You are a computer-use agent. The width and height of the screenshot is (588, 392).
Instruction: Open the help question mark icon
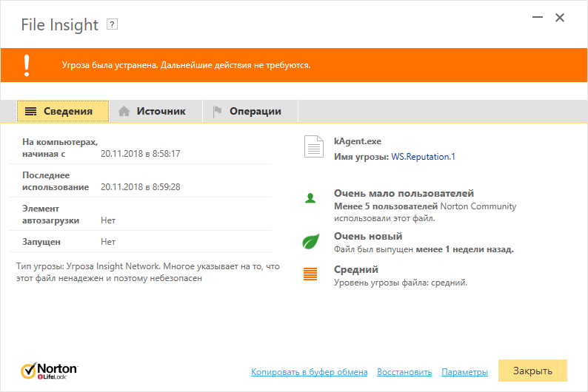tap(112, 24)
